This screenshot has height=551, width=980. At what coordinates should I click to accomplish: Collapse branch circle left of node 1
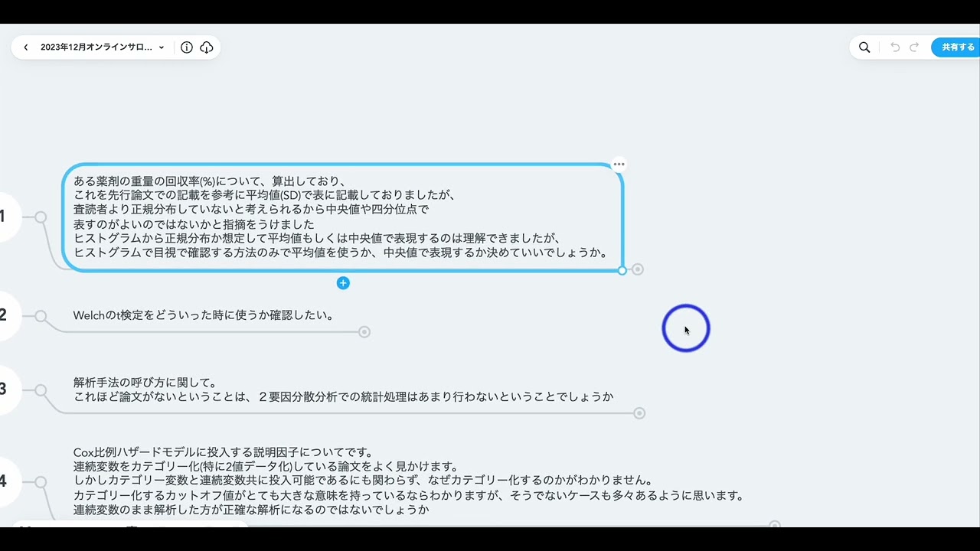[41, 217]
